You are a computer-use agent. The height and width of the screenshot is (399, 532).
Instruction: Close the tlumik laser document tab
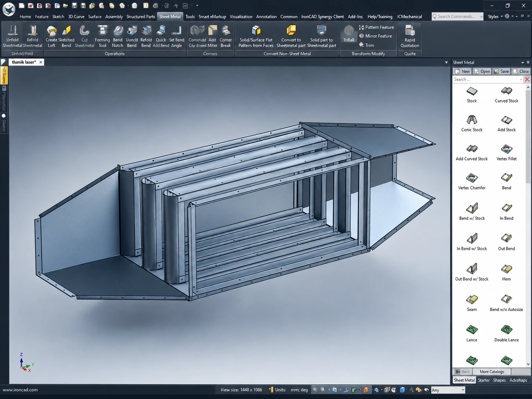(x=41, y=62)
